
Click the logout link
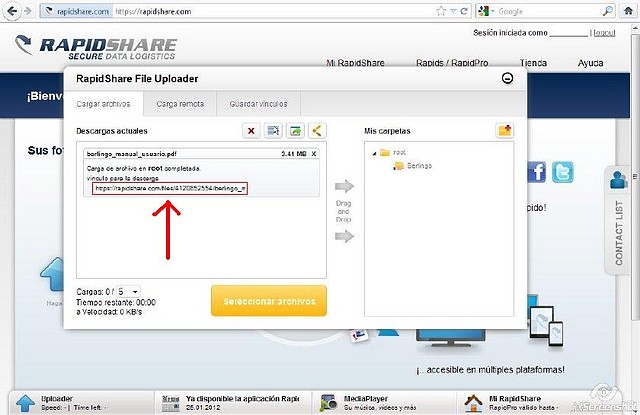[604, 33]
